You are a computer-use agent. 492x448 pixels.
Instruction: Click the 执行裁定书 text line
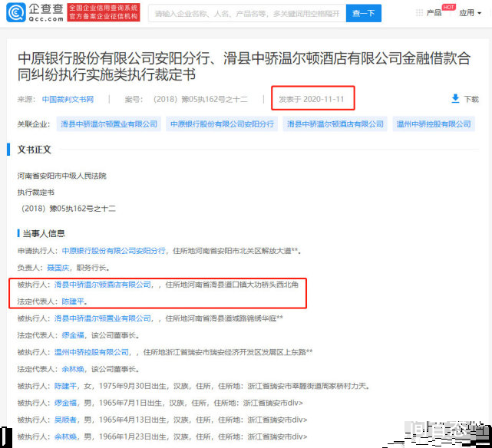[36, 193]
